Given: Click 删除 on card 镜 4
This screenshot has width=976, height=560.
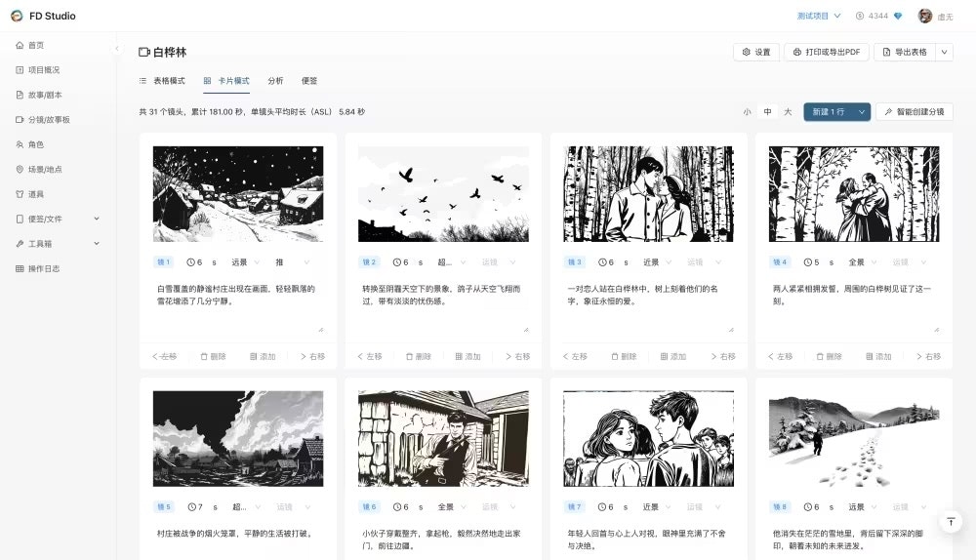Looking at the screenshot, I should [x=829, y=356].
